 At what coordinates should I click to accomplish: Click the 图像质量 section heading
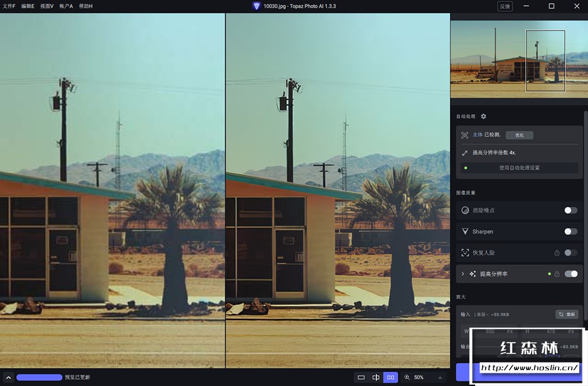click(466, 193)
